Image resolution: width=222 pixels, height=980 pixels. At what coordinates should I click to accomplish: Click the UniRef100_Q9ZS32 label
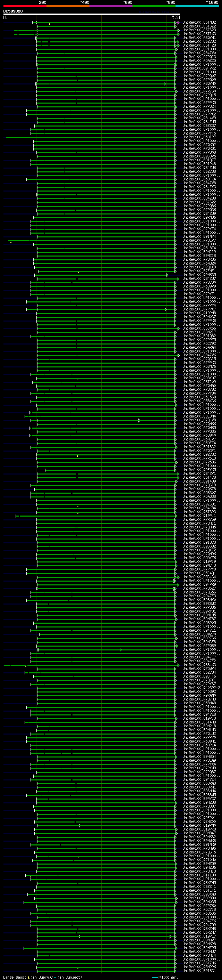point(199,454)
